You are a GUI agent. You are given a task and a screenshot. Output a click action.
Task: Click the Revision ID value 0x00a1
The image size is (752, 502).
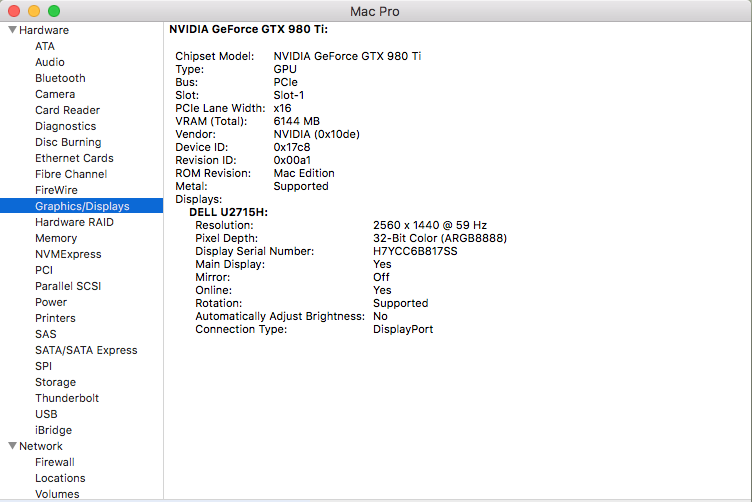click(292, 160)
